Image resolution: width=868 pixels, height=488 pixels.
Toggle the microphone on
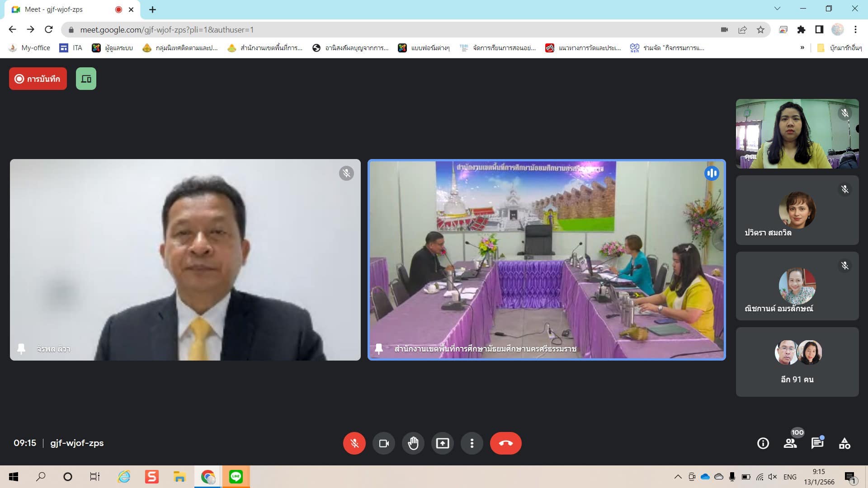(x=354, y=443)
